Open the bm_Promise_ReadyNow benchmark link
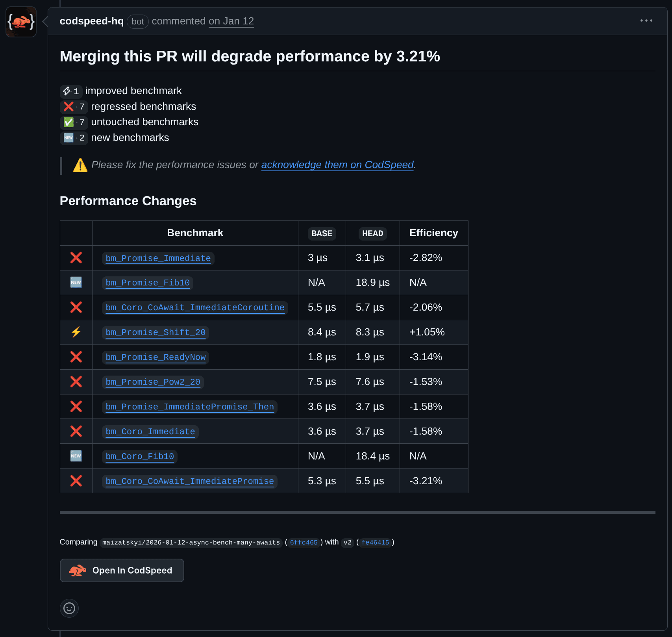Viewport: 672px width, 637px height. coord(156,357)
